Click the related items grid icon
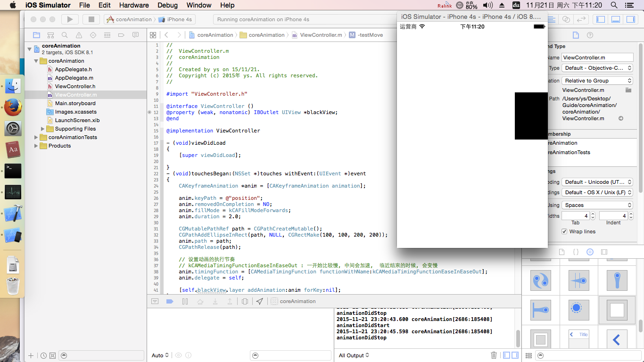 click(x=153, y=35)
